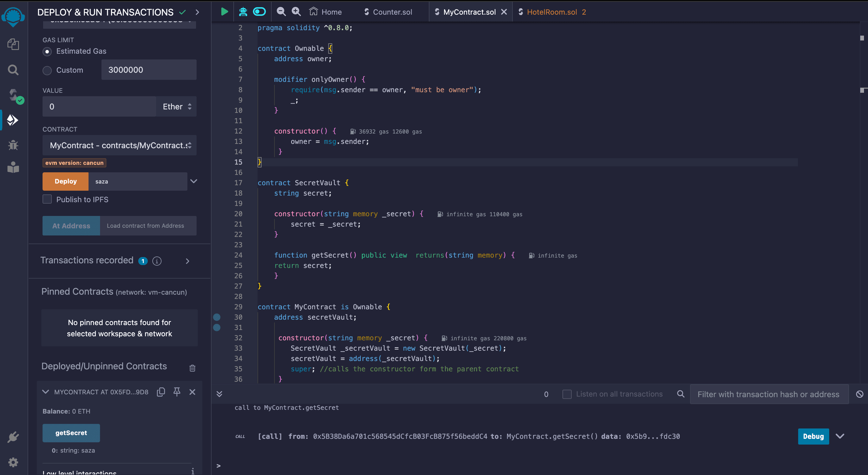Click the 'Balance: 0 ETH' text

pos(66,411)
